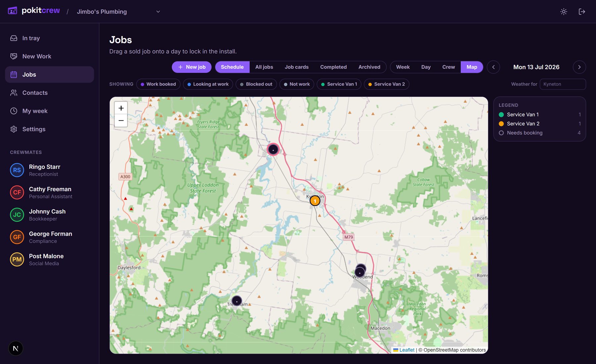Click the Weather for Kyneton input field

(x=563, y=84)
